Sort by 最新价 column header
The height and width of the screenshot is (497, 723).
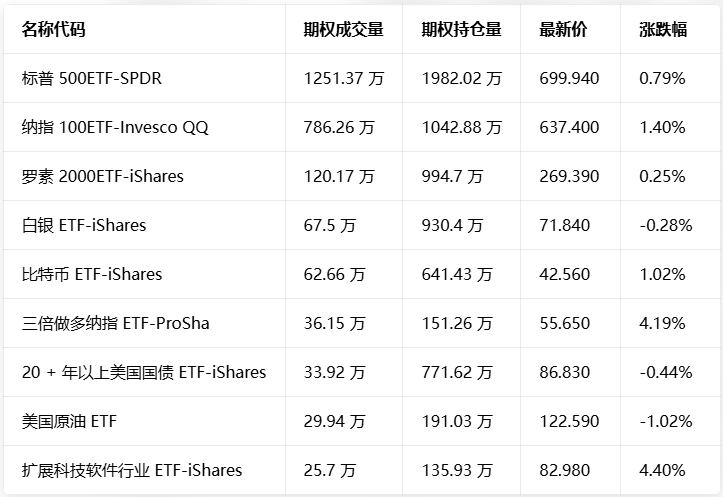[563, 29]
